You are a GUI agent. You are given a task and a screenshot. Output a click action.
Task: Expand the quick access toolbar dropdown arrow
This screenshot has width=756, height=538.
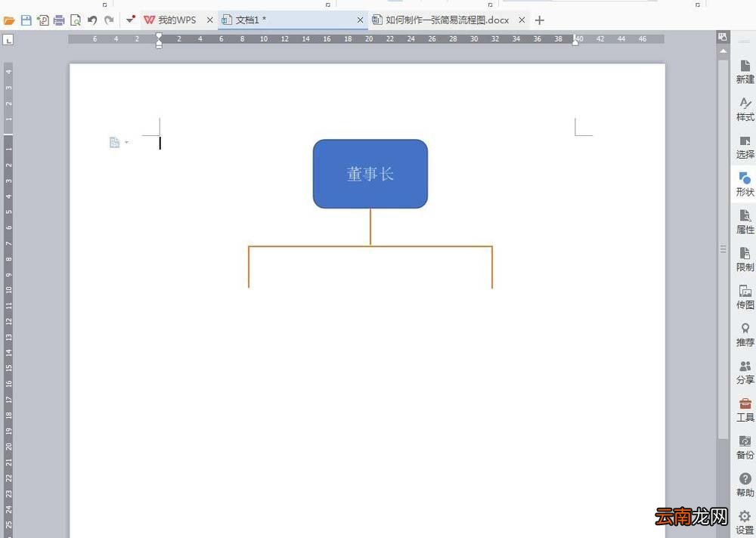tap(130, 20)
